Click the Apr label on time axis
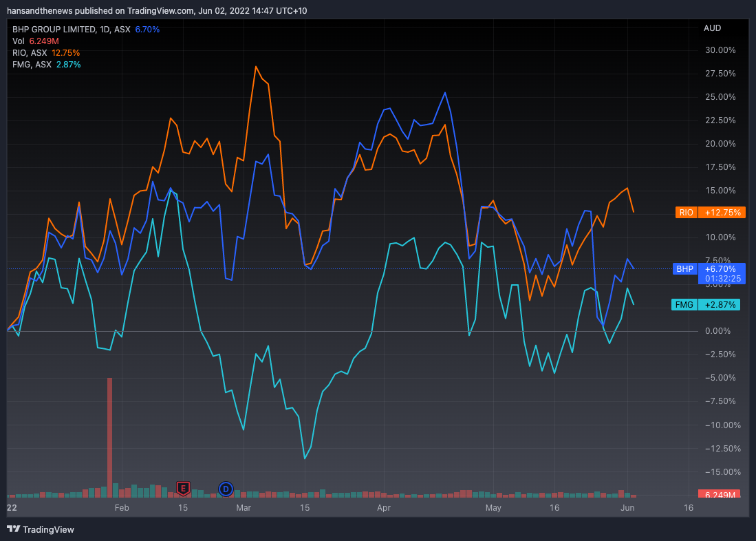 (x=384, y=508)
